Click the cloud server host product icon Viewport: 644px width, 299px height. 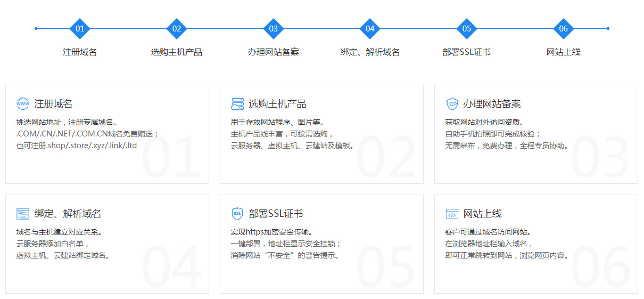(237, 104)
